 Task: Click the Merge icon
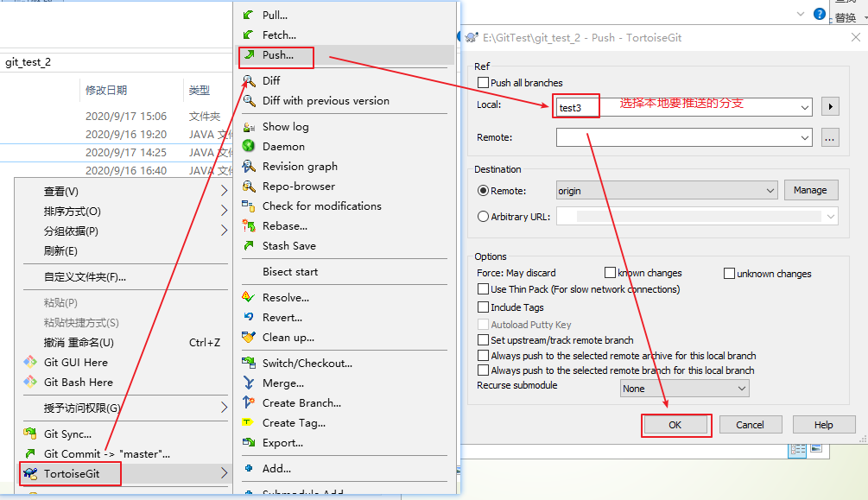[249, 383]
